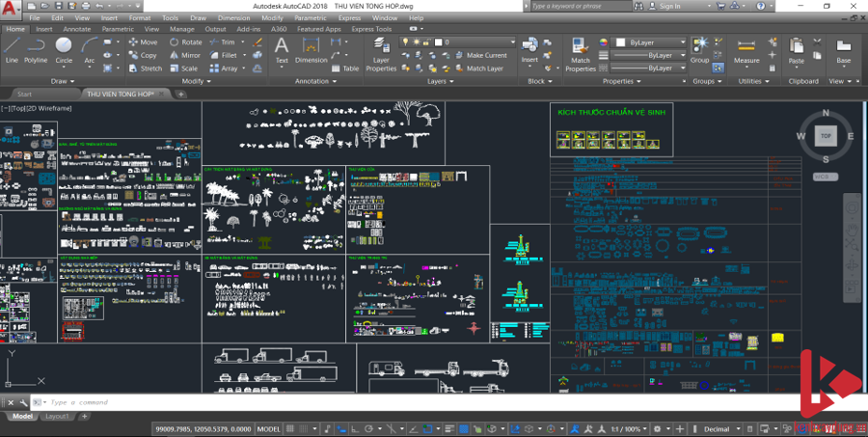Click Sign In to Autodesk account

pos(669,6)
